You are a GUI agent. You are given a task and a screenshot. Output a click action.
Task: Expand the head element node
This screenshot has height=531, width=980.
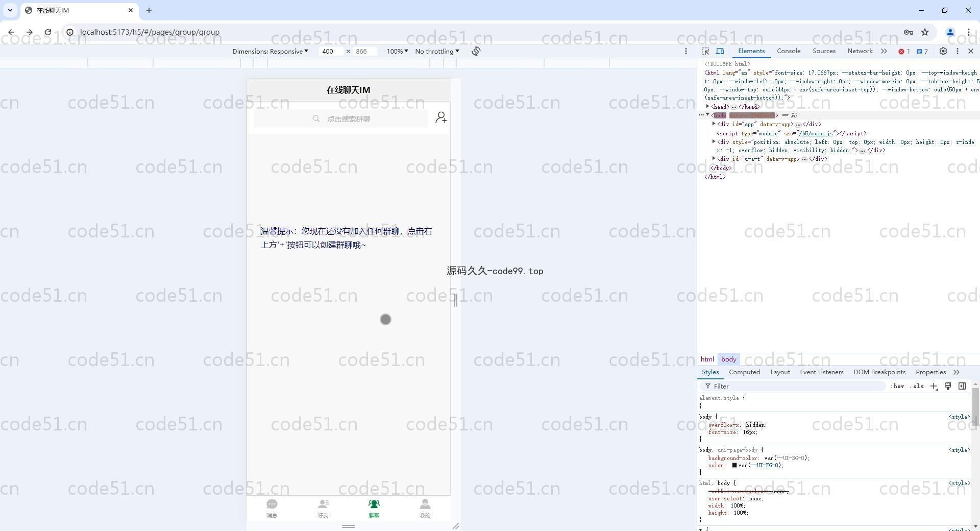click(x=707, y=106)
